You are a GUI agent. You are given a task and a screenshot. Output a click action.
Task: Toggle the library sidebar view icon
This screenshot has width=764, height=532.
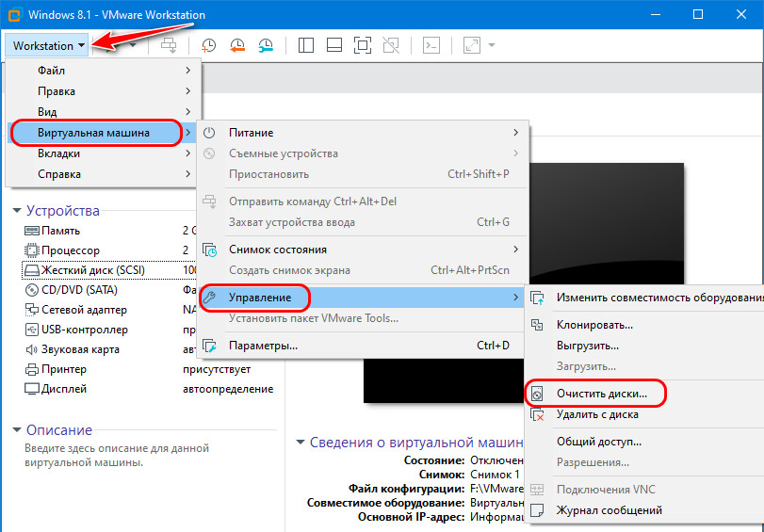point(306,45)
